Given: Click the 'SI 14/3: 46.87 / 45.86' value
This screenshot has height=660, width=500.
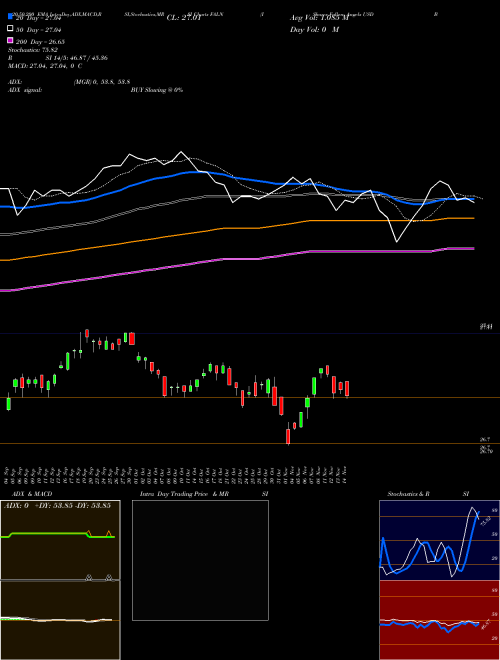Looking at the screenshot, I should point(77,58).
